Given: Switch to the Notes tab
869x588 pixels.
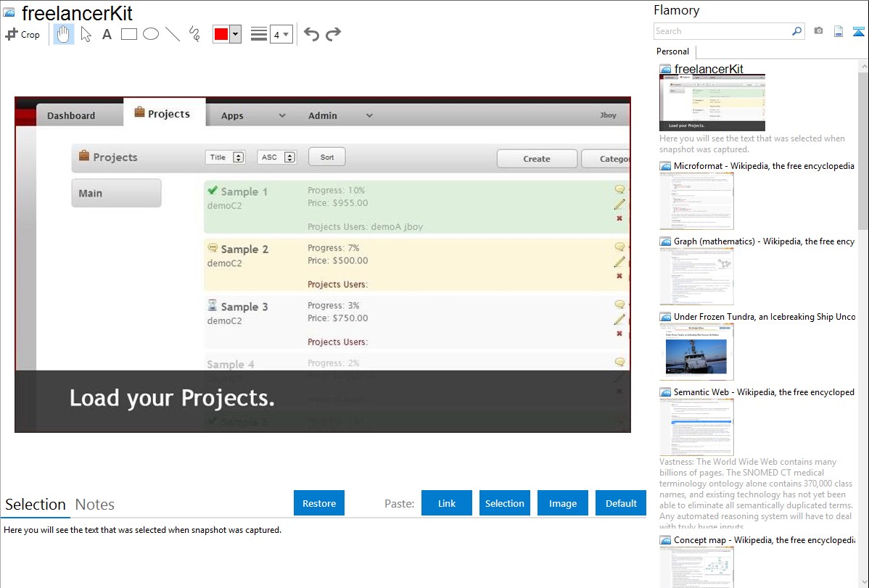Looking at the screenshot, I should point(95,505).
